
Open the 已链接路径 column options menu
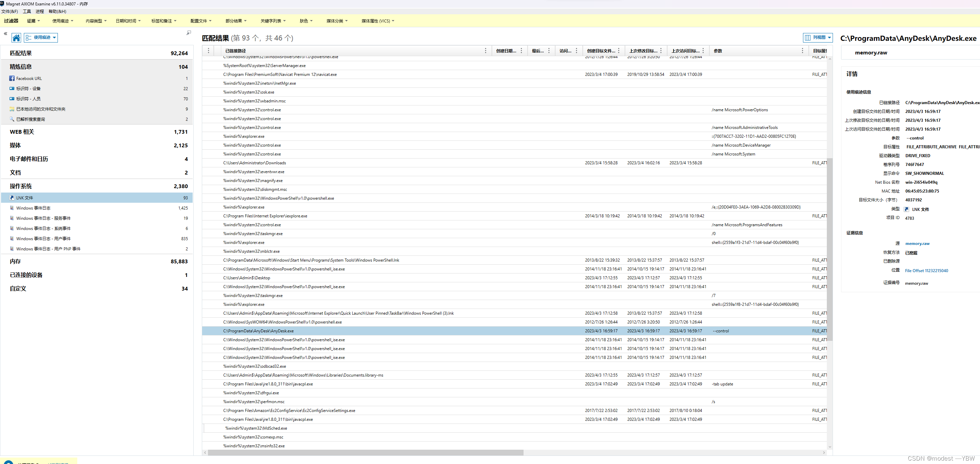[x=485, y=51]
